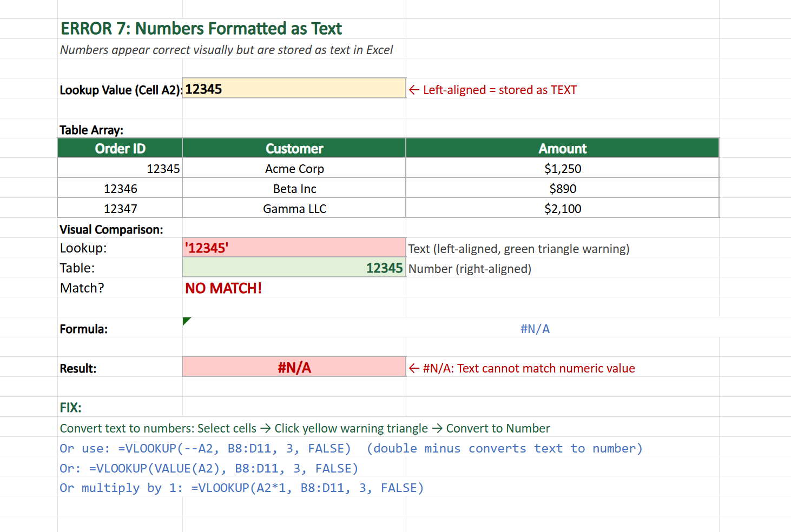Screen dimensions: 791x532
Task: Click the Order ID cell 12345 in the table
Action: coord(120,168)
